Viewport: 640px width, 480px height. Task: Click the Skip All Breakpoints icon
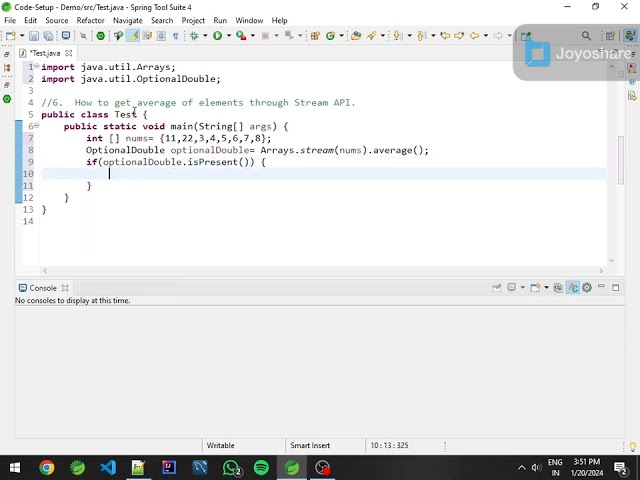click(83, 36)
